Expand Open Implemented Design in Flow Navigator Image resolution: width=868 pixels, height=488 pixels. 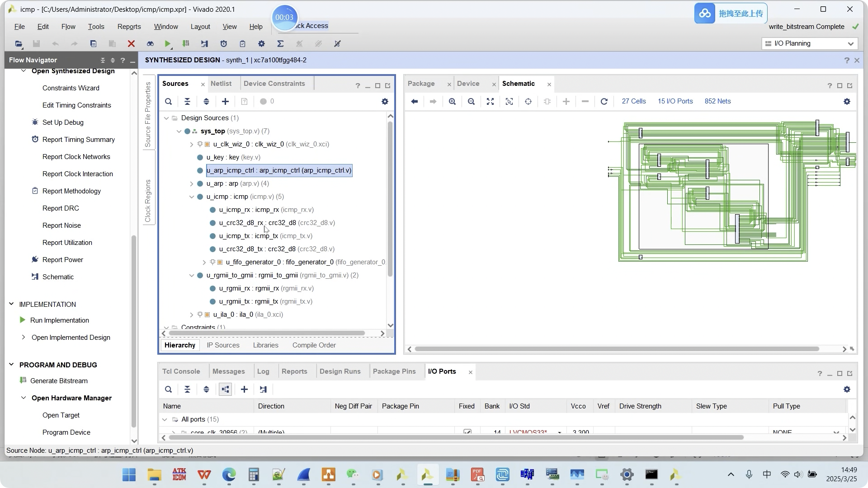coord(24,338)
